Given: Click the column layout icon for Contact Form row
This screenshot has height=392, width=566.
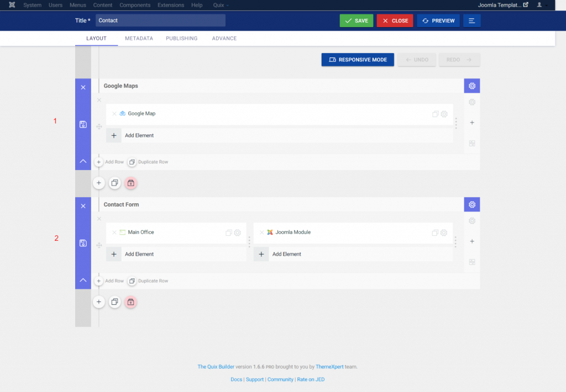Looking at the screenshot, I should click(472, 262).
